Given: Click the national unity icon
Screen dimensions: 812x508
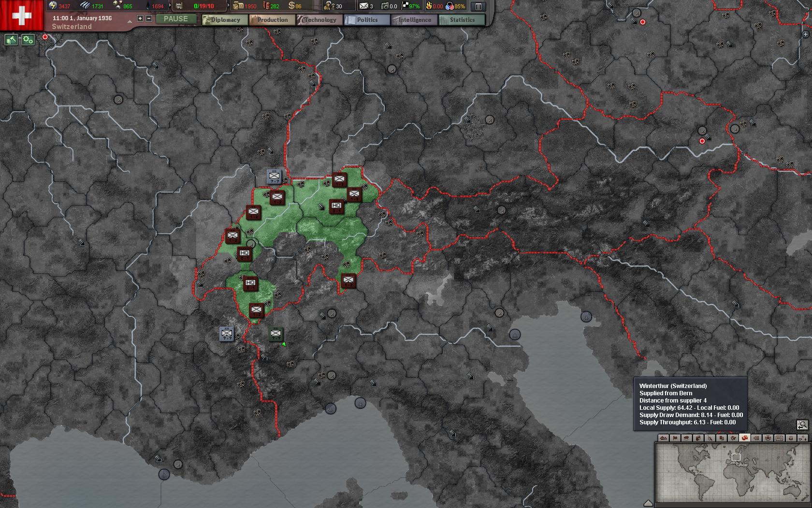Looking at the screenshot, I should [449, 6].
